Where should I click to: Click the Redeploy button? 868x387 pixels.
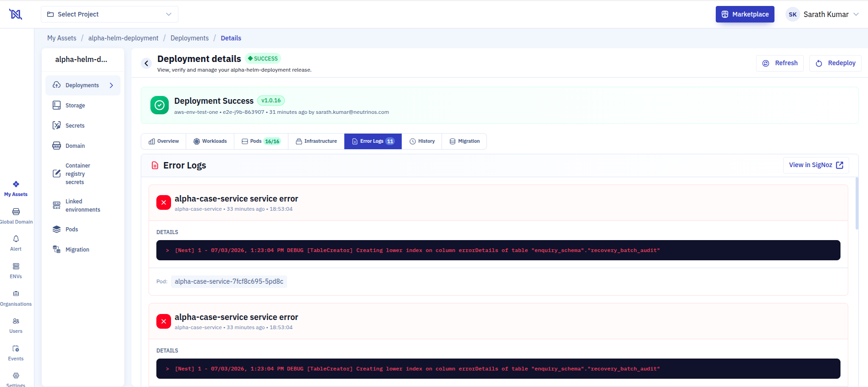click(835, 63)
